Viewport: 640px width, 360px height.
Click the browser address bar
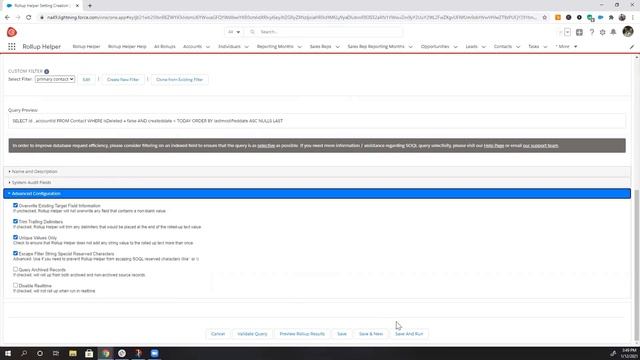(x=291, y=18)
